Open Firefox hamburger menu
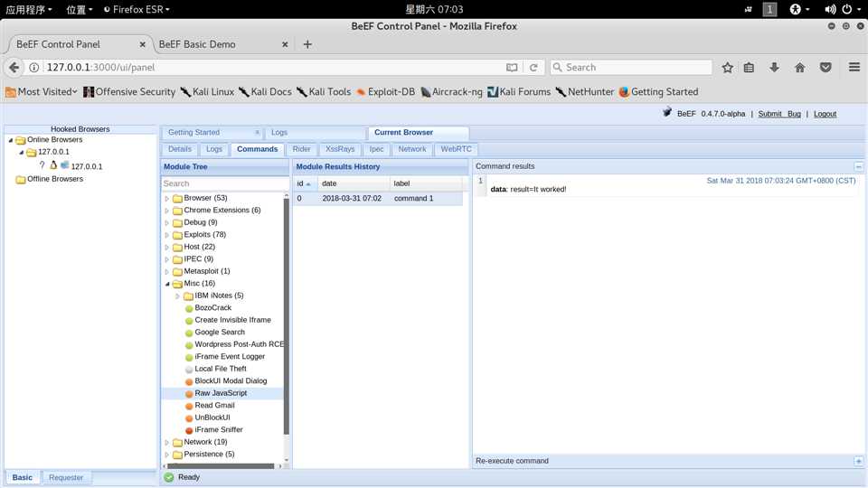The image size is (868, 488). pyautogui.click(x=854, y=67)
